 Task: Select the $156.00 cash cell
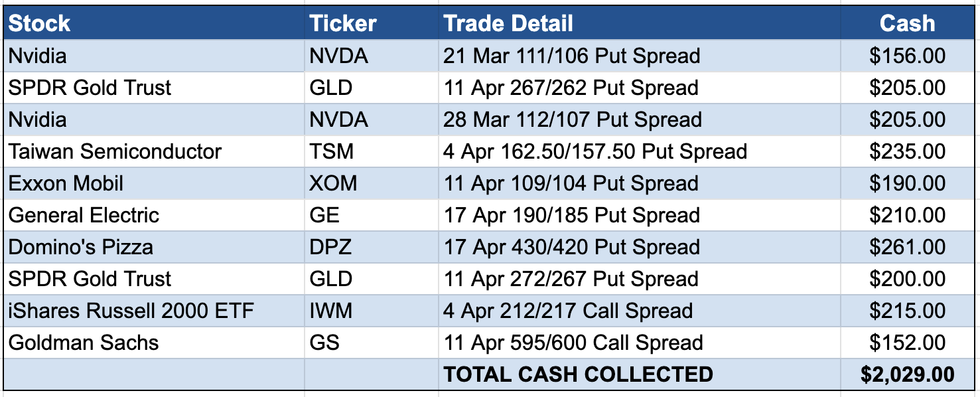(x=907, y=56)
